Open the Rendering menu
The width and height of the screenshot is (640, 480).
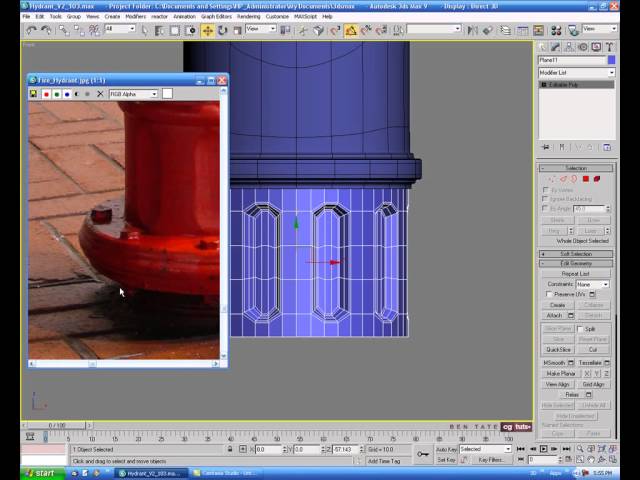coord(249,17)
